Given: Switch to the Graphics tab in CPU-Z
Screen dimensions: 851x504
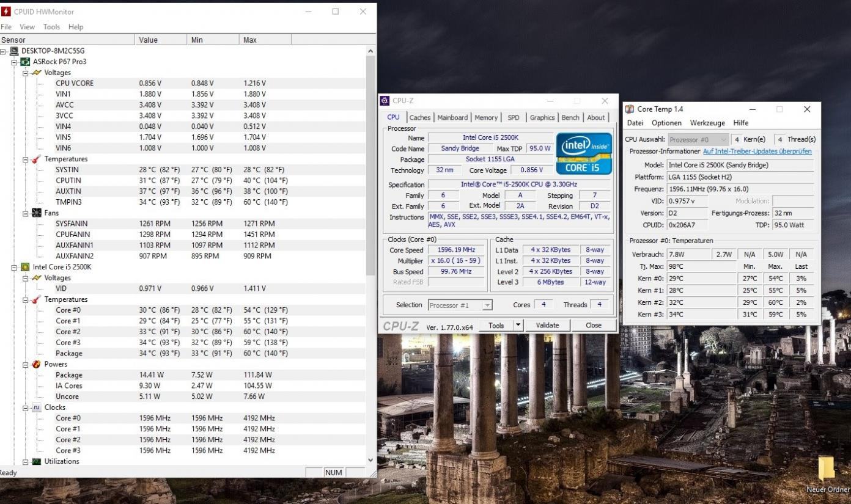Looking at the screenshot, I should [x=542, y=117].
